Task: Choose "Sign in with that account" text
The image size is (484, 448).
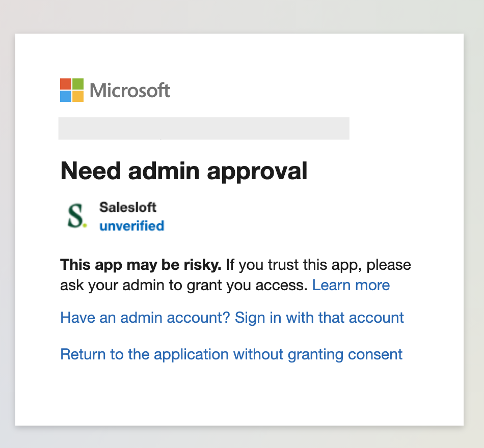Action: coord(319,318)
